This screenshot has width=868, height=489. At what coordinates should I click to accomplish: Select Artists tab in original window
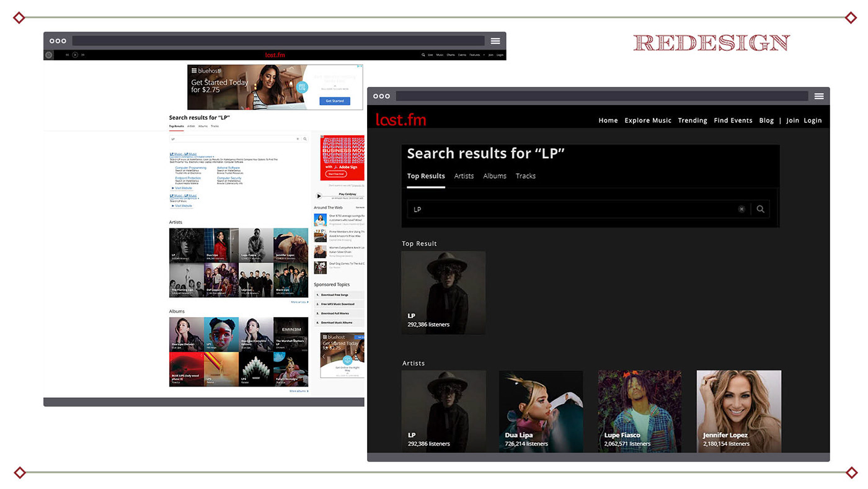click(x=191, y=126)
